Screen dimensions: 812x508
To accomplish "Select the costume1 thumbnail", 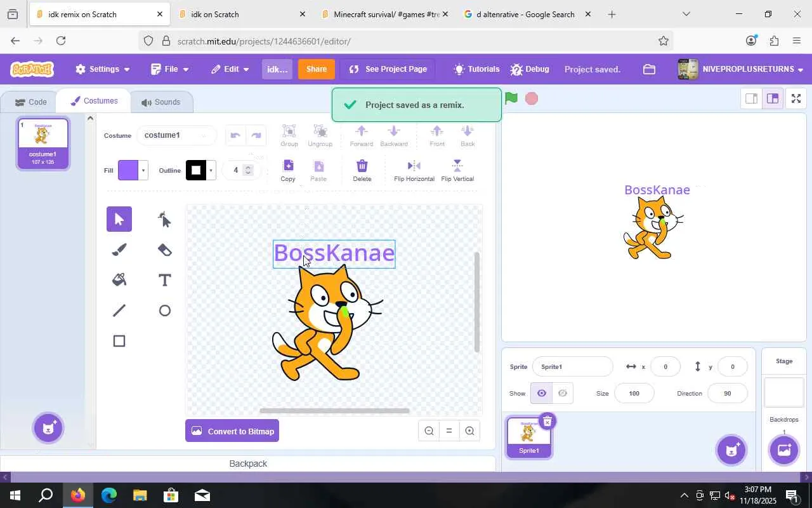I will click(43, 144).
